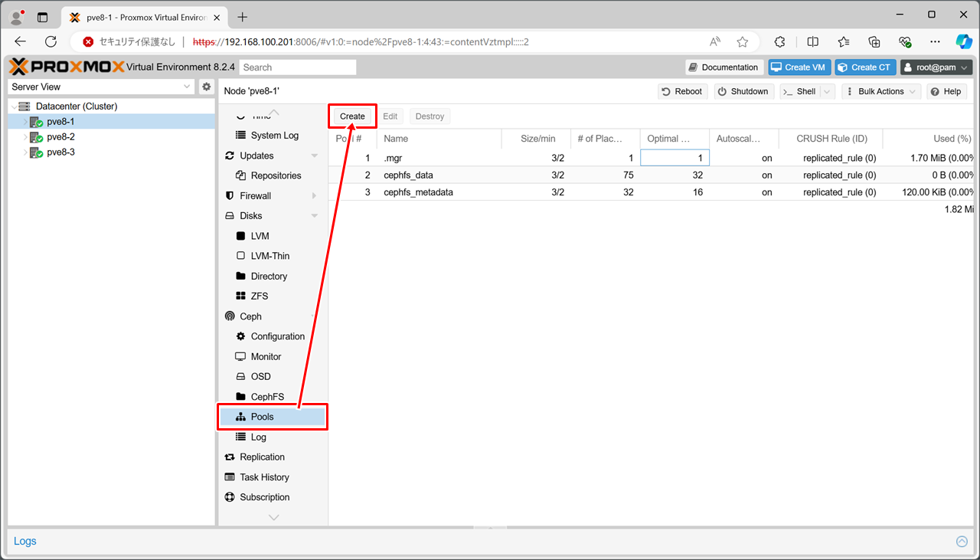Open the Bulk Actions dropdown
Image resolution: width=980 pixels, height=560 pixels.
click(880, 91)
